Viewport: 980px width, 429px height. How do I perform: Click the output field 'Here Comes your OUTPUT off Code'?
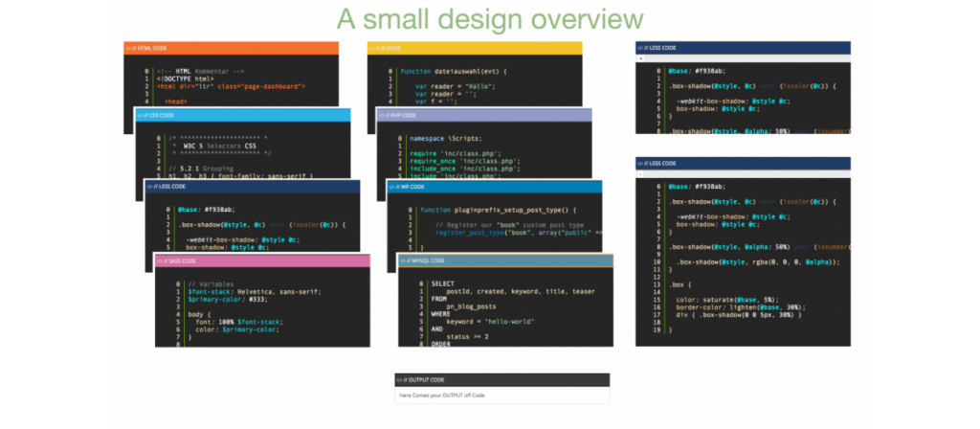(501, 395)
